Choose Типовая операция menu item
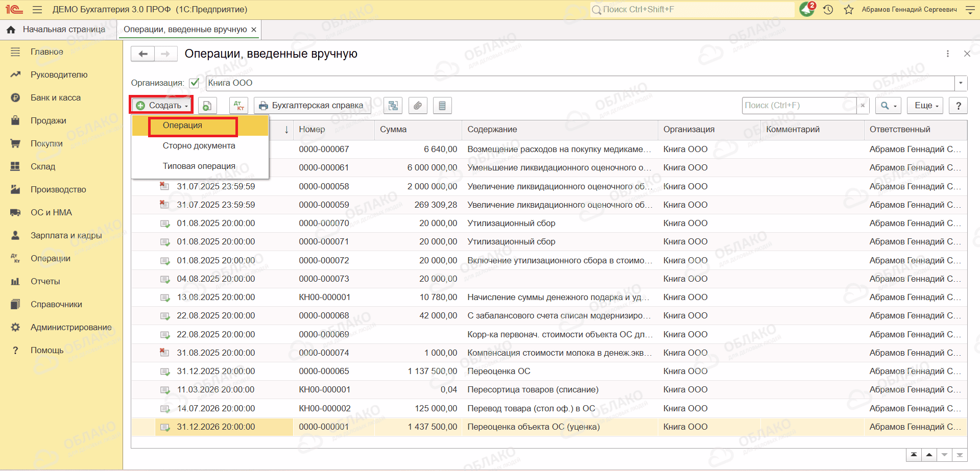 (199, 166)
